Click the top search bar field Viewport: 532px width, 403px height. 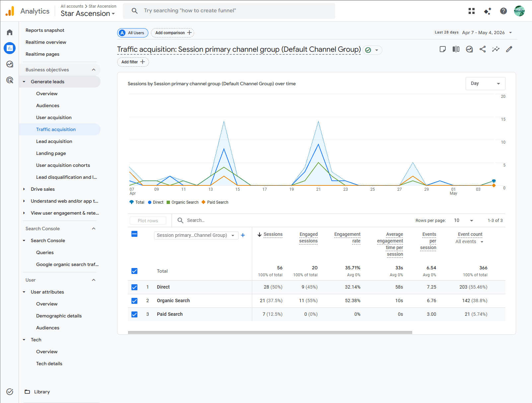pyautogui.click(x=229, y=11)
